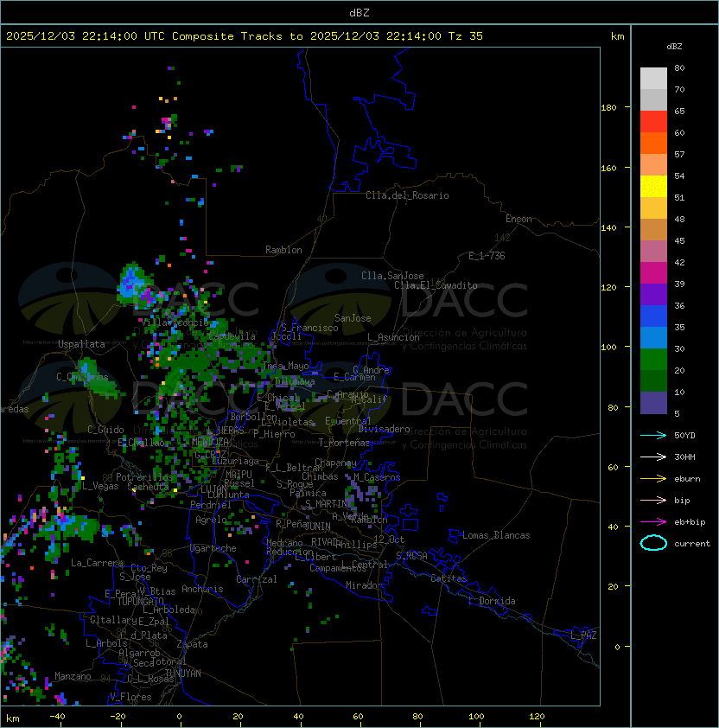Pick the red swatch below 65
The image size is (719, 728).
coord(653,122)
